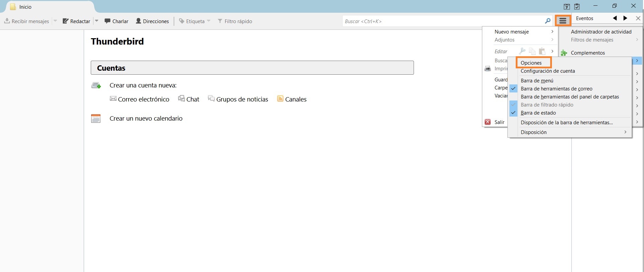Open the Charlar chat toolbar button
Viewport: 644px width, 272px height.
[116, 21]
